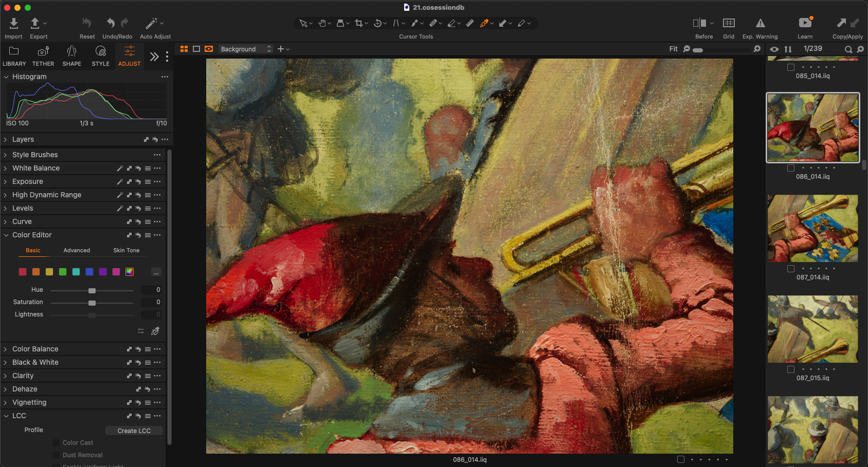
Task: Toggle the Grid overlay
Action: 729,23
